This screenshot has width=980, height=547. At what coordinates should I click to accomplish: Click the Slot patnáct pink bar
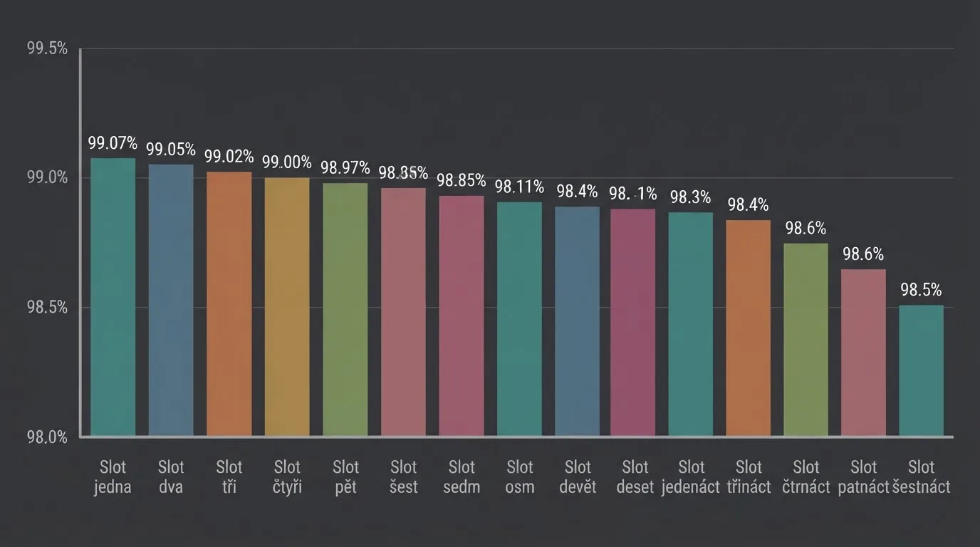(x=864, y=353)
